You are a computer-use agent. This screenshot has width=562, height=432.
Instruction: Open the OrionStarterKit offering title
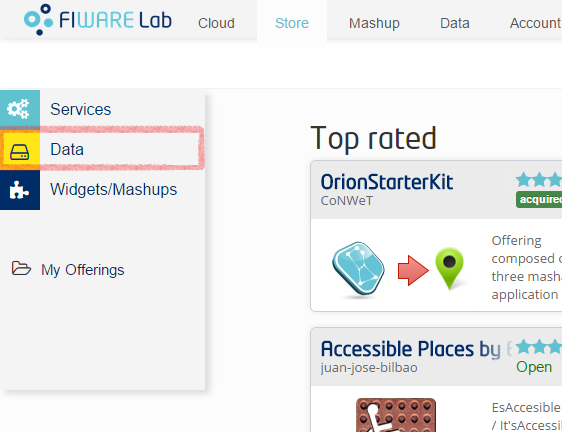(x=387, y=182)
